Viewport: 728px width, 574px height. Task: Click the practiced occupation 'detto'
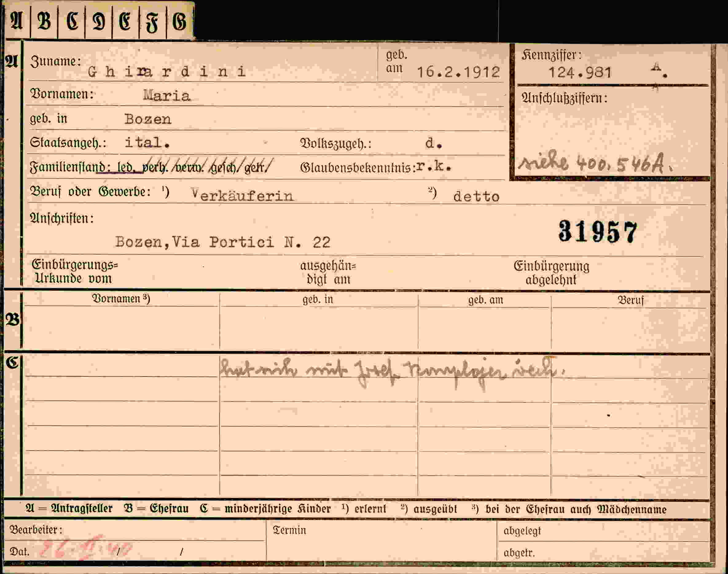[476, 196]
